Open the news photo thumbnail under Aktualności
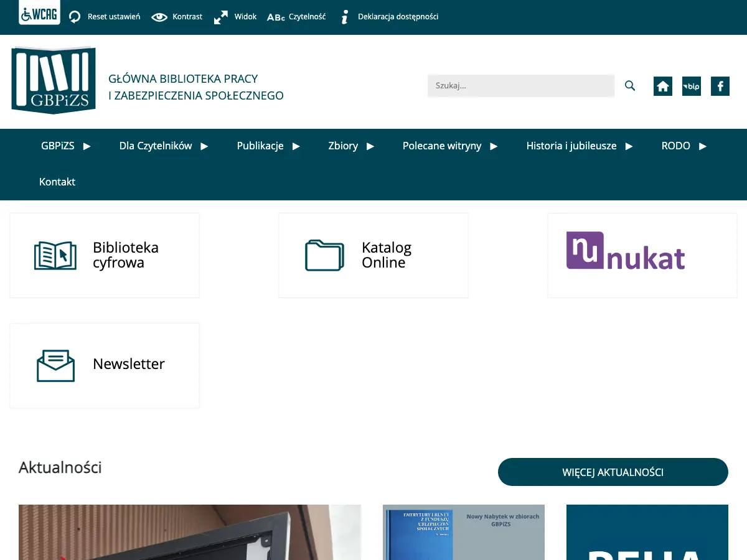The height and width of the screenshot is (560, 747). pos(190,532)
